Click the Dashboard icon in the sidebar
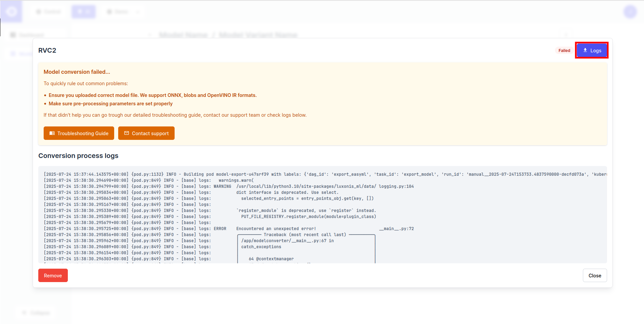The height and width of the screenshot is (324, 644). coord(13,35)
